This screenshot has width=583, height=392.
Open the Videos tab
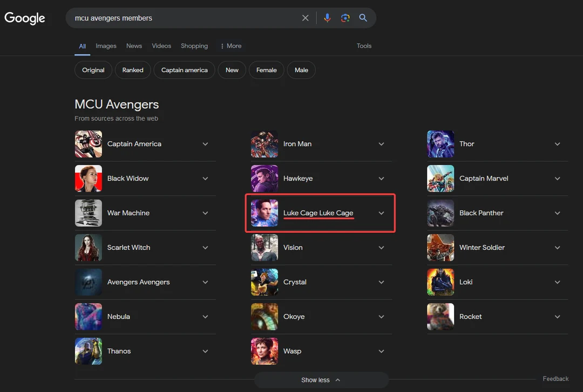[x=161, y=46]
